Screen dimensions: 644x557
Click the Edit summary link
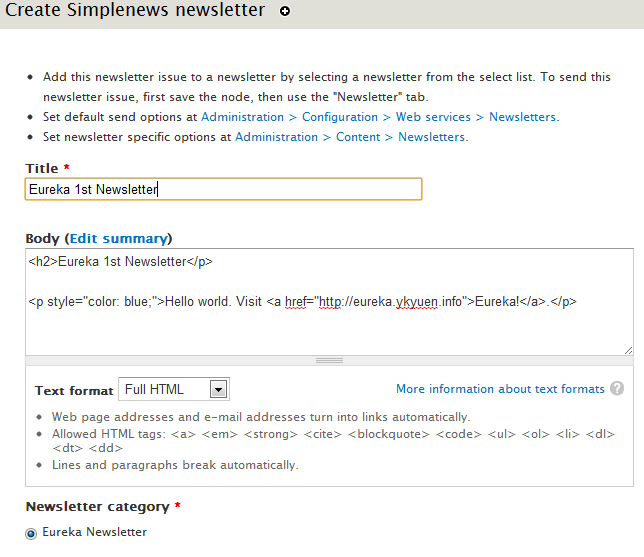click(x=118, y=238)
